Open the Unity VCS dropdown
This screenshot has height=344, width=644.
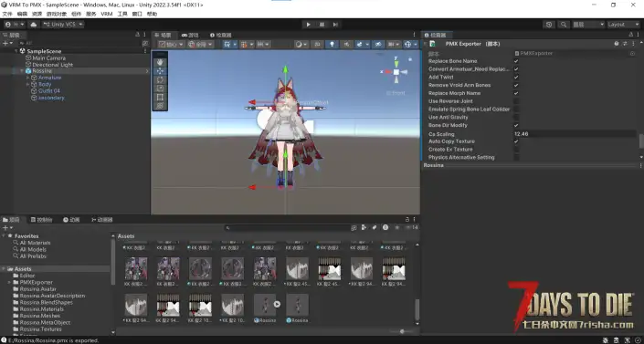point(62,25)
